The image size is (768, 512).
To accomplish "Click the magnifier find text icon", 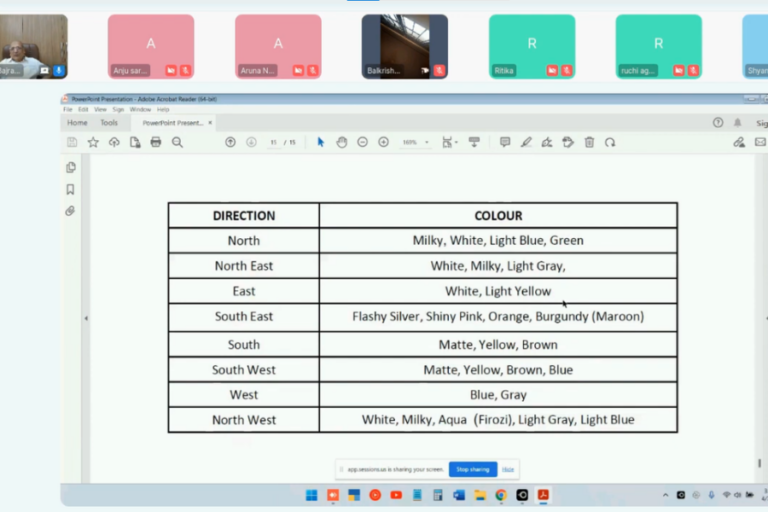I will 177,142.
